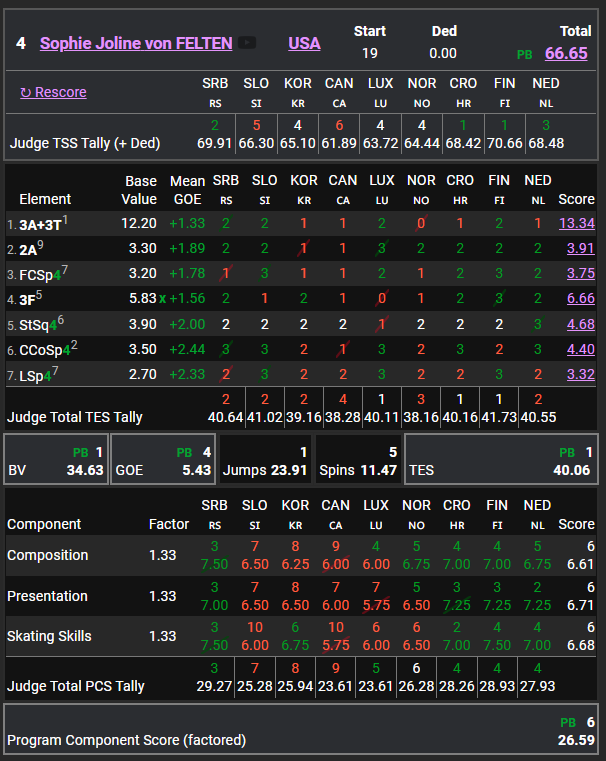The height and width of the screenshot is (761, 606).
Task: Open total score 66.65 link
Action: (566, 53)
